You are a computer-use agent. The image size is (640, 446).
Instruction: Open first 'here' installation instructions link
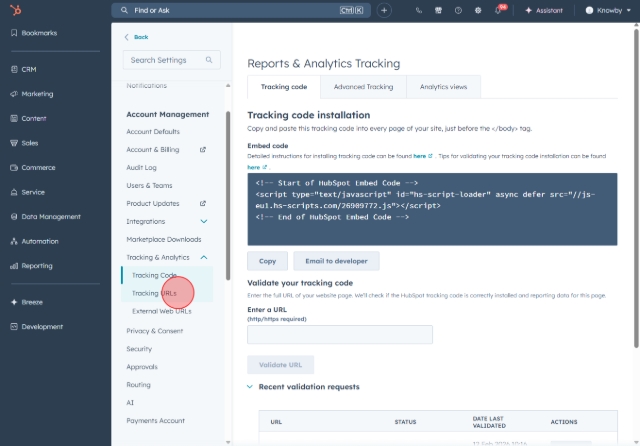pyautogui.click(x=422, y=156)
